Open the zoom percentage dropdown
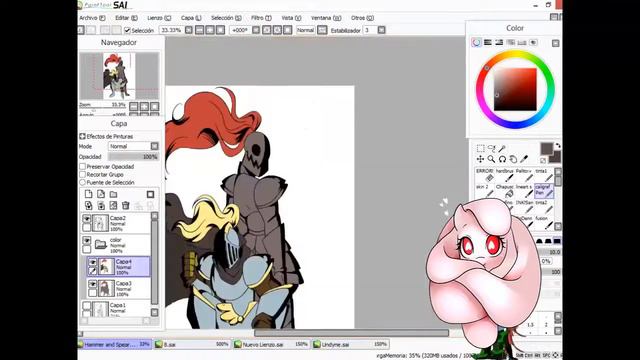640x360 pixels. [x=189, y=30]
